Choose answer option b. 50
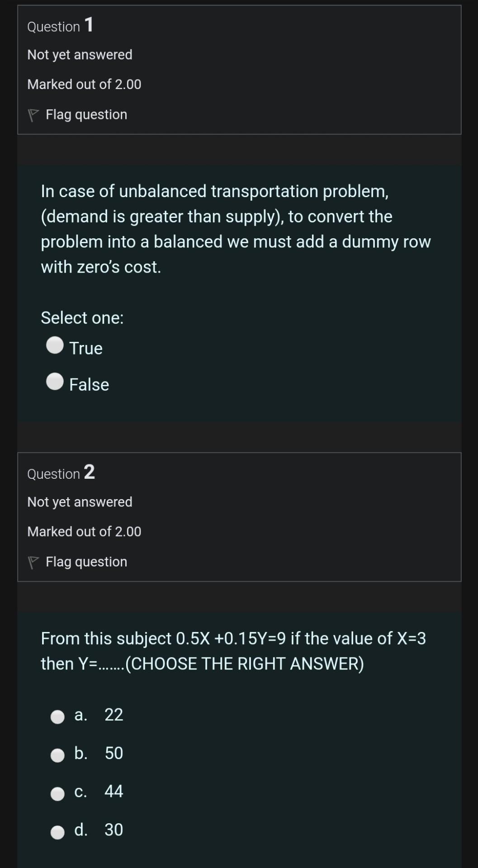 point(57,754)
